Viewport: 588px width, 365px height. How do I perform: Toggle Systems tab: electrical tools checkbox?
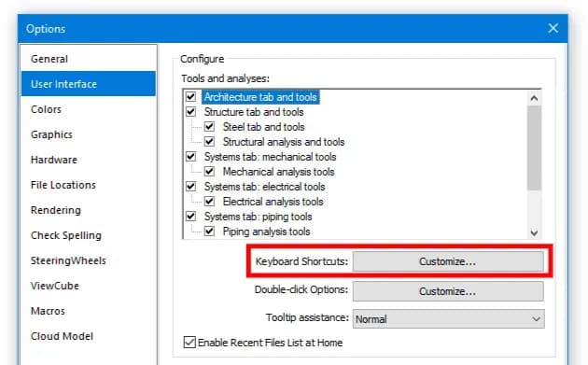click(x=191, y=187)
